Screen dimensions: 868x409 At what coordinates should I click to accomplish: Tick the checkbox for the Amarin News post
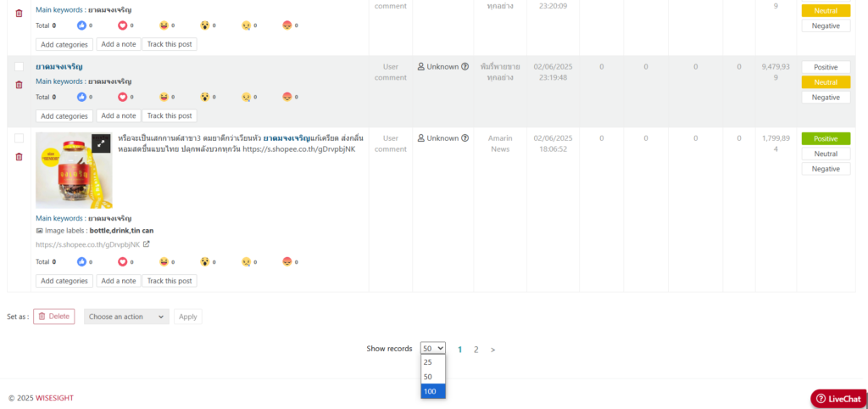click(x=19, y=138)
